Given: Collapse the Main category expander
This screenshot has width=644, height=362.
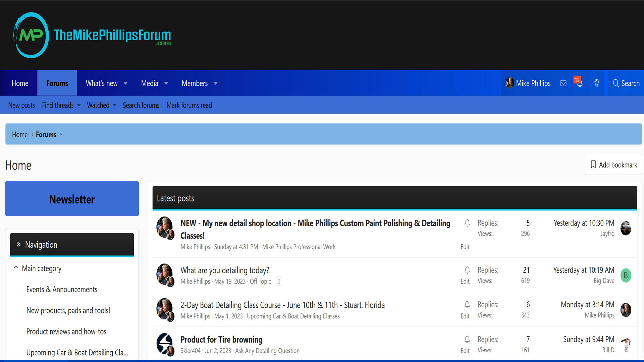Looking at the screenshot, I should [16, 268].
